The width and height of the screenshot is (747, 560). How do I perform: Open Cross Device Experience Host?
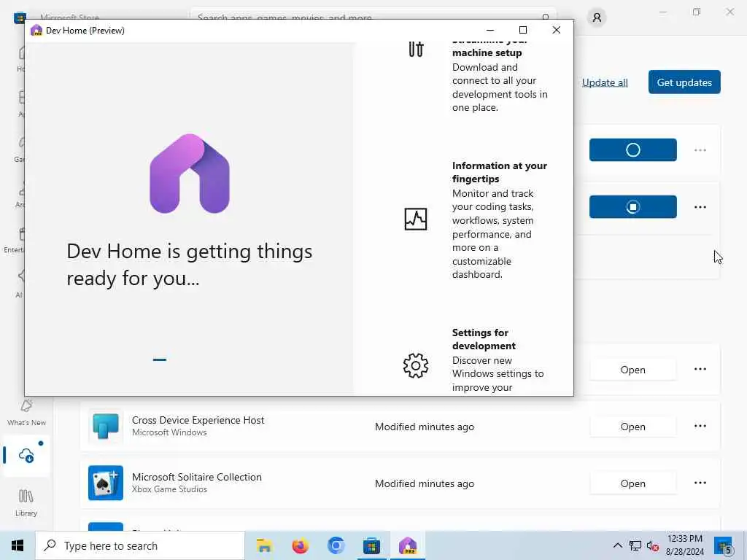click(x=632, y=427)
